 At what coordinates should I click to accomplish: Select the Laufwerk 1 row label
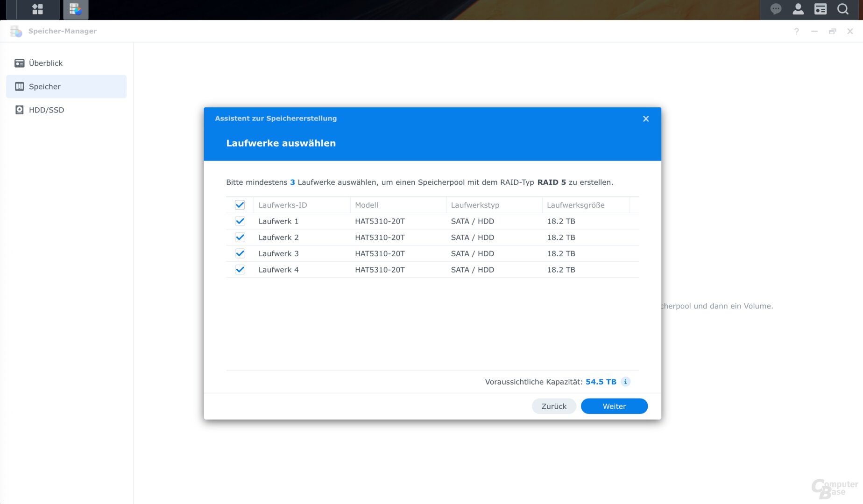tap(278, 221)
